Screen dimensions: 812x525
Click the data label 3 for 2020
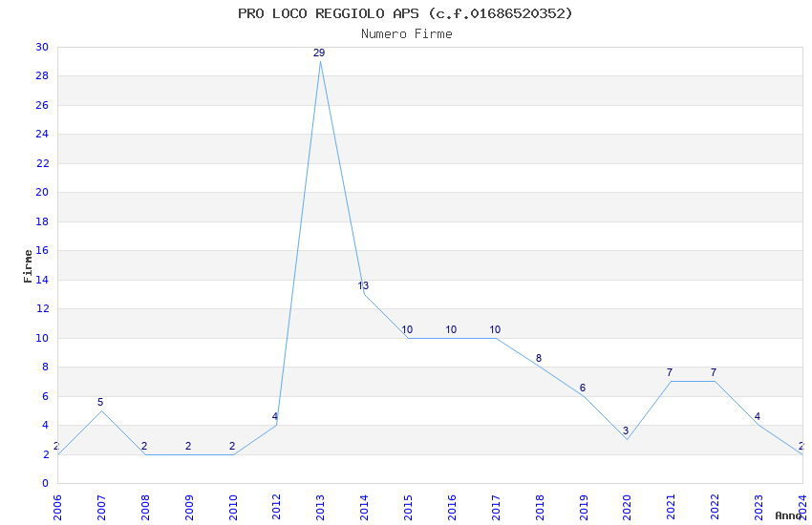(x=626, y=430)
